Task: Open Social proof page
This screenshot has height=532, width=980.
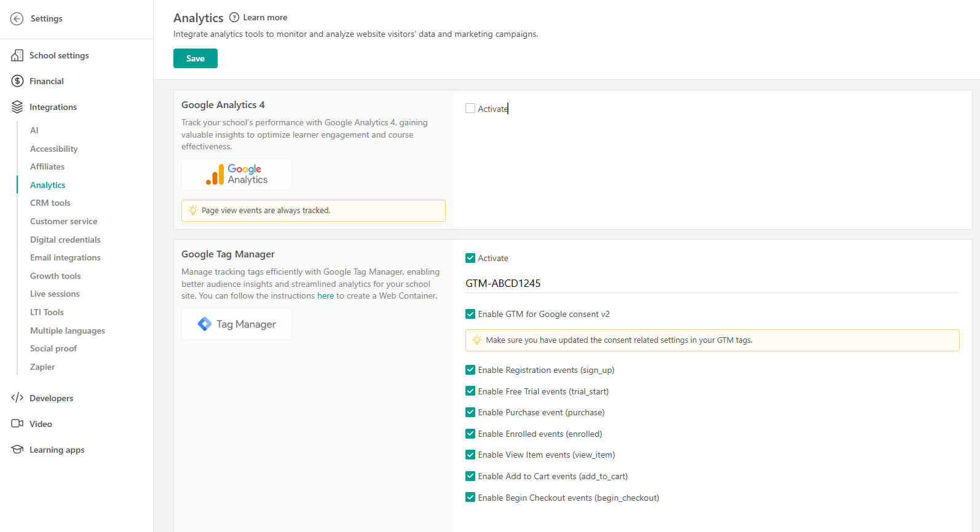Action: pos(53,348)
